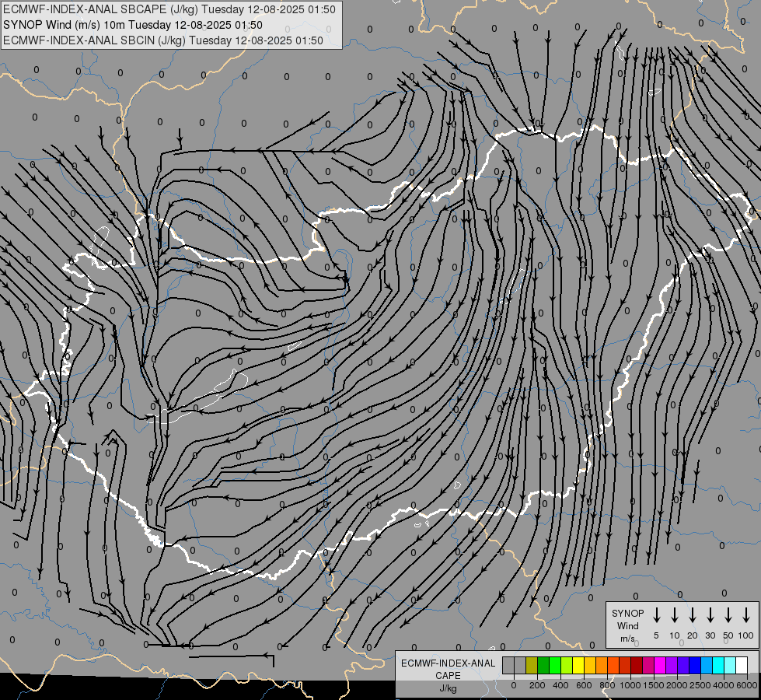Pick the dark maroon swatch after 1000
Screen dimensions: 761x700
click(x=637, y=666)
